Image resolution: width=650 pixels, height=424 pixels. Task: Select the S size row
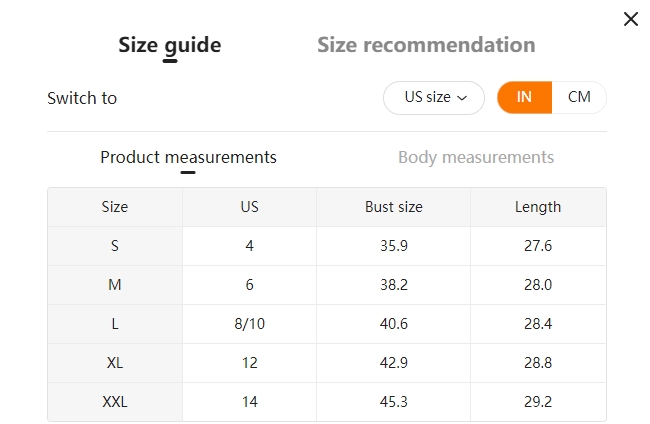(327, 246)
